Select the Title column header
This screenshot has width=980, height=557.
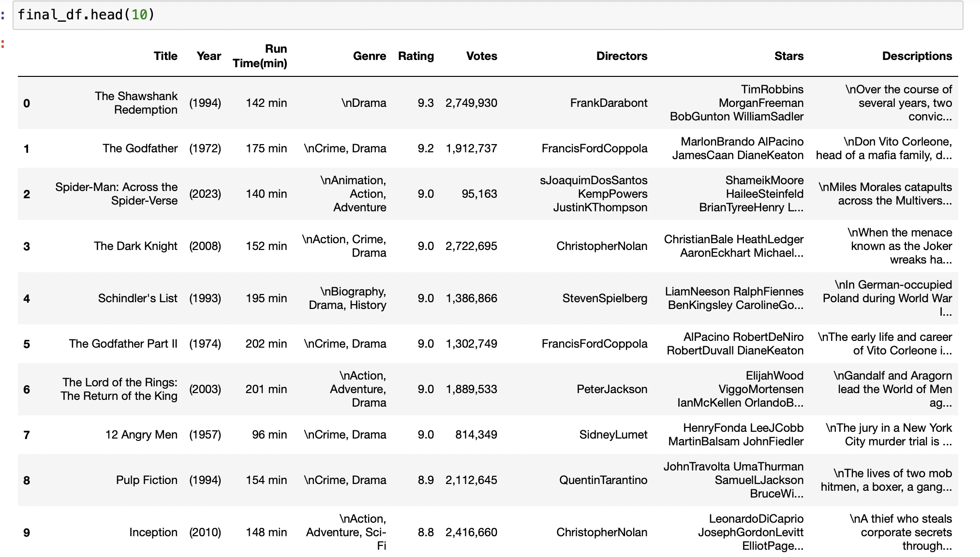click(165, 56)
